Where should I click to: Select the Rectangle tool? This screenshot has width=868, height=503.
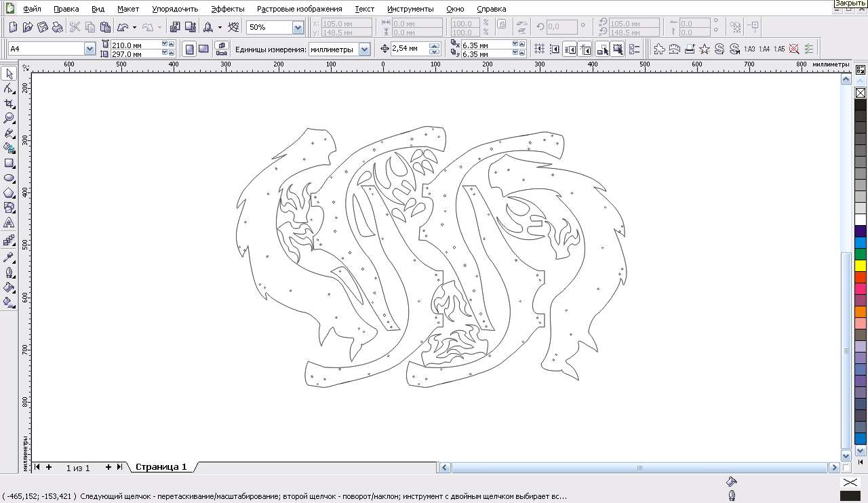click(9, 163)
